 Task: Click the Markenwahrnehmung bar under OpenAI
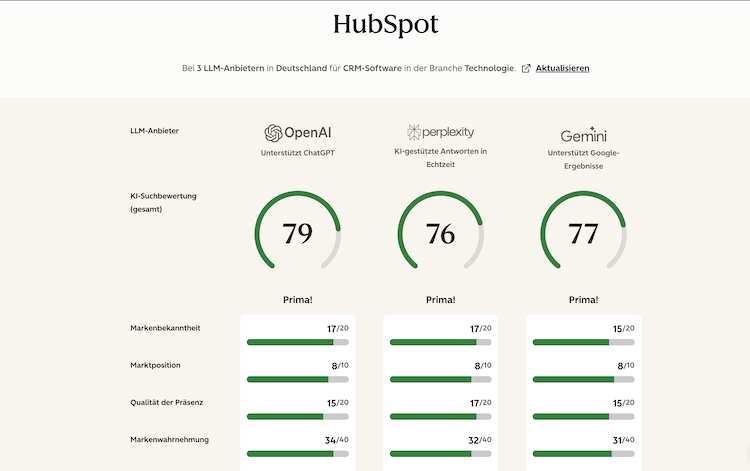coord(298,454)
